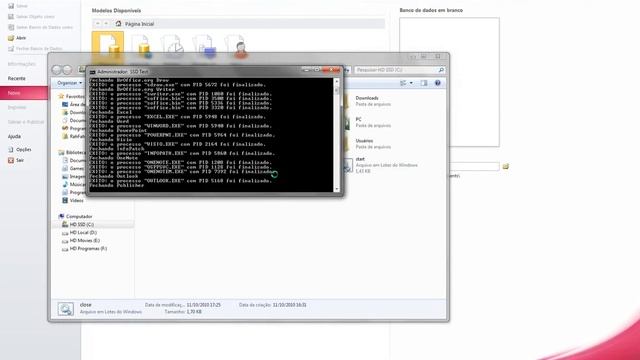Click the Access file name field

point(474,167)
